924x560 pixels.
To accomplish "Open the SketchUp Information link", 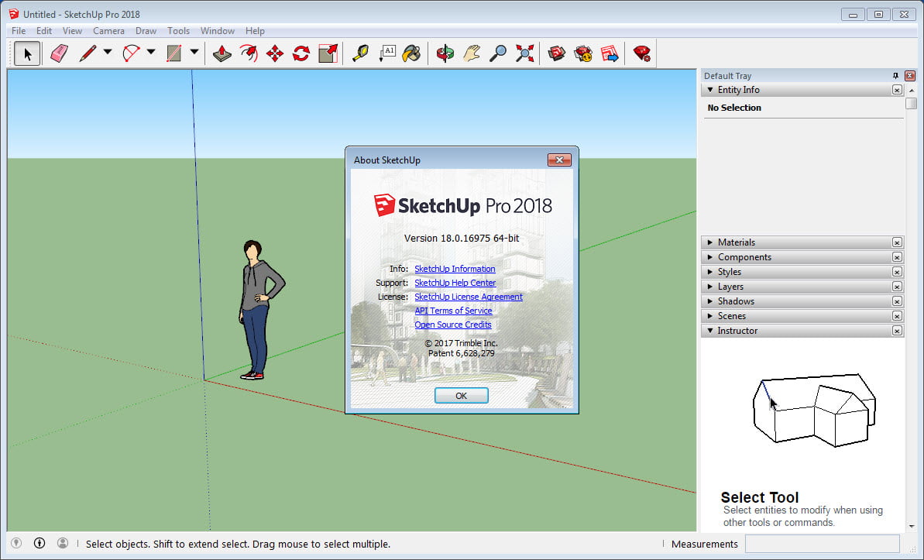I will pos(455,269).
